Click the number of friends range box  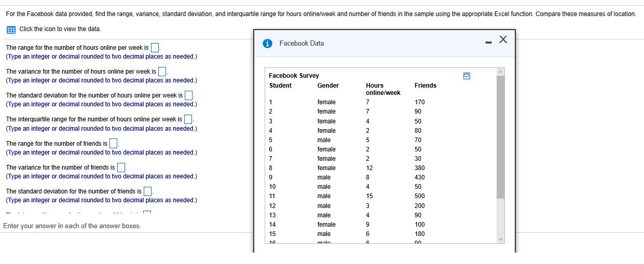(x=114, y=144)
